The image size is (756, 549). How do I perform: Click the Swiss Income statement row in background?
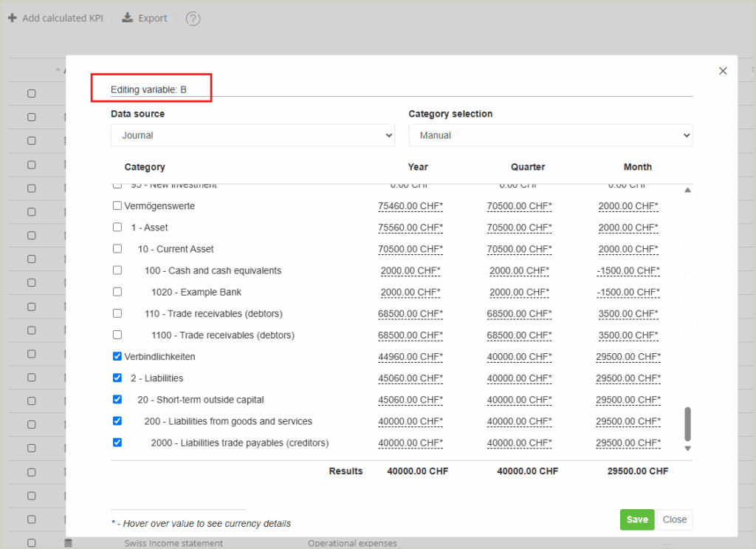point(173,543)
